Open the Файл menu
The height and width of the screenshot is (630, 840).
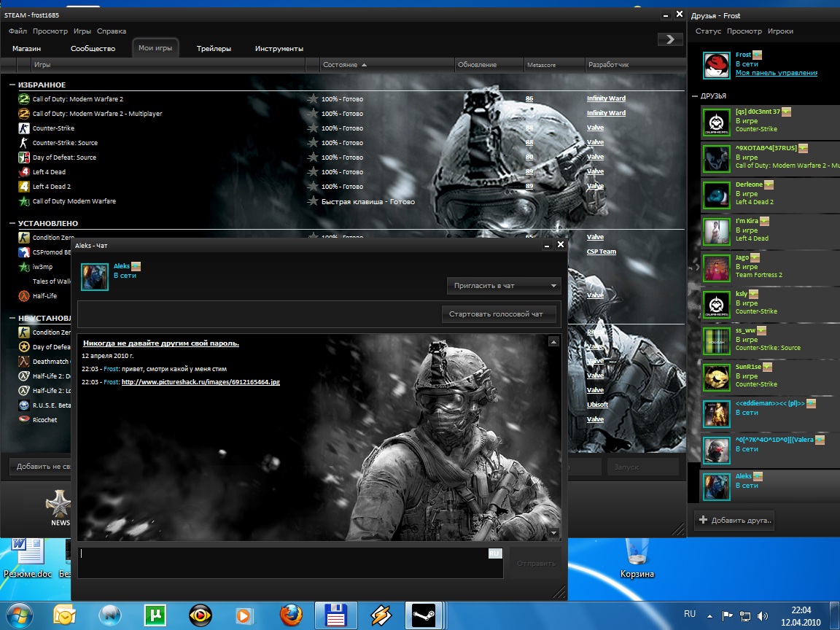coord(17,31)
